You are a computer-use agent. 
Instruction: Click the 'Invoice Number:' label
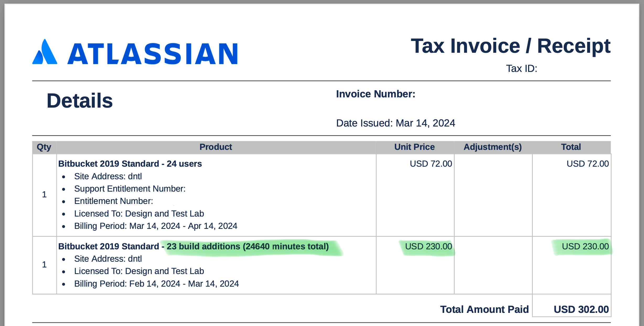[x=376, y=94]
